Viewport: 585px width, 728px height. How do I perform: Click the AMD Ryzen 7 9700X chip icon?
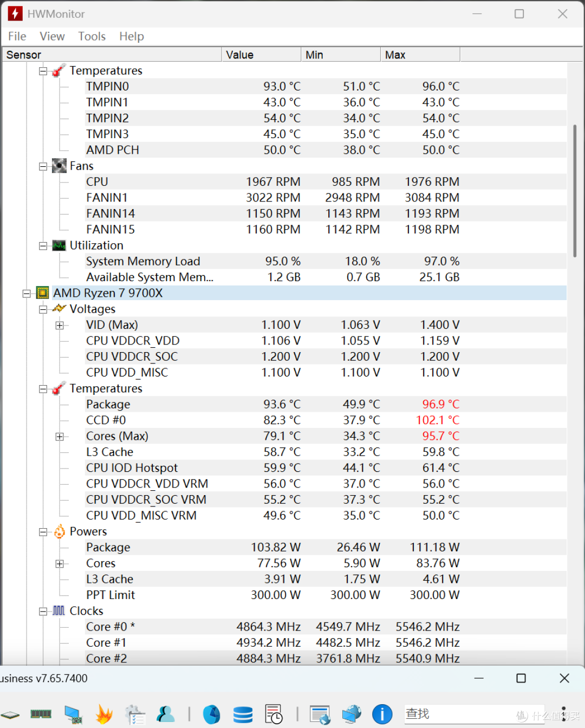[x=42, y=293]
